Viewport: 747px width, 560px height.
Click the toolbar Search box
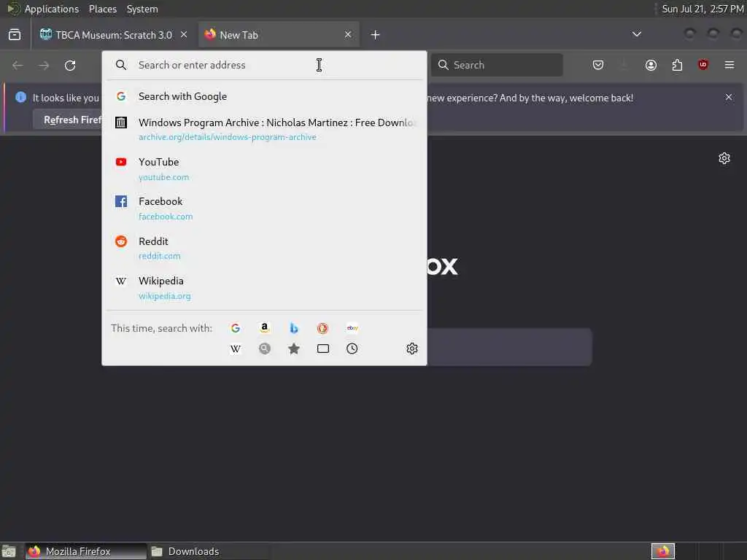(497, 65)
